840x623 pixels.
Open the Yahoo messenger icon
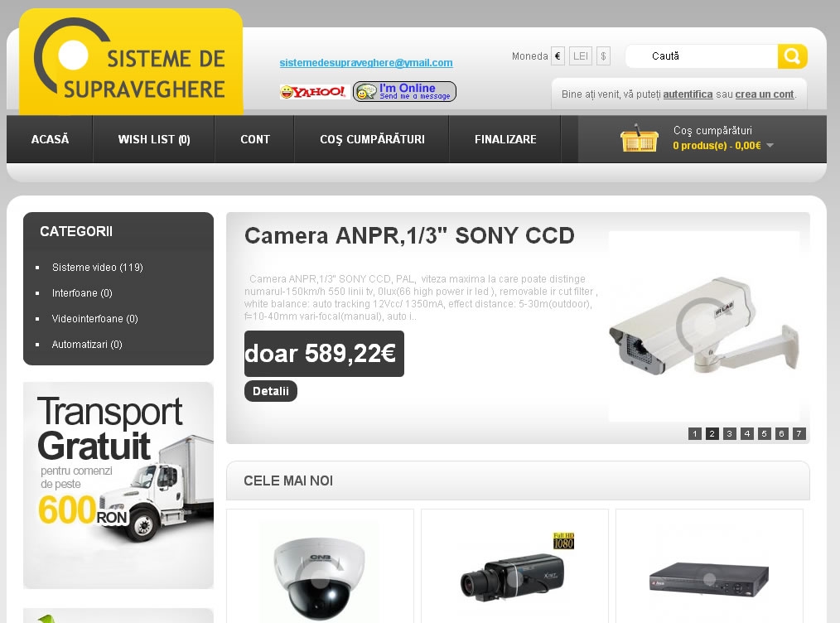[315, 92]
